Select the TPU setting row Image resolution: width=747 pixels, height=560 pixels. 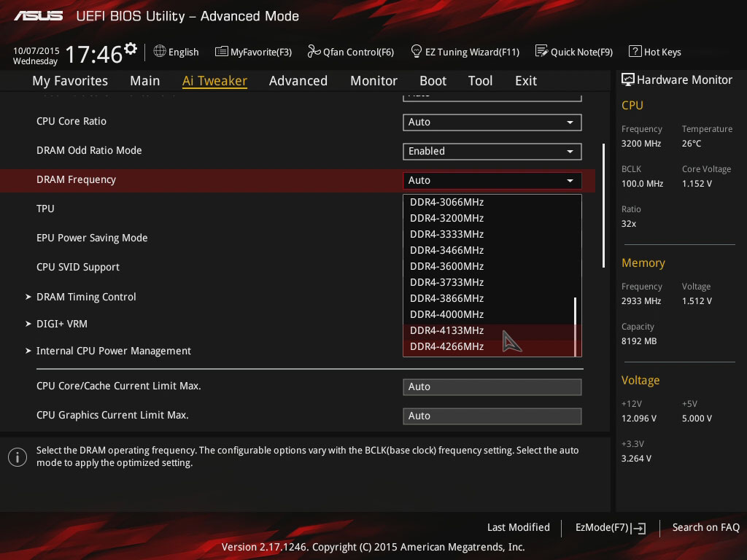298,209
